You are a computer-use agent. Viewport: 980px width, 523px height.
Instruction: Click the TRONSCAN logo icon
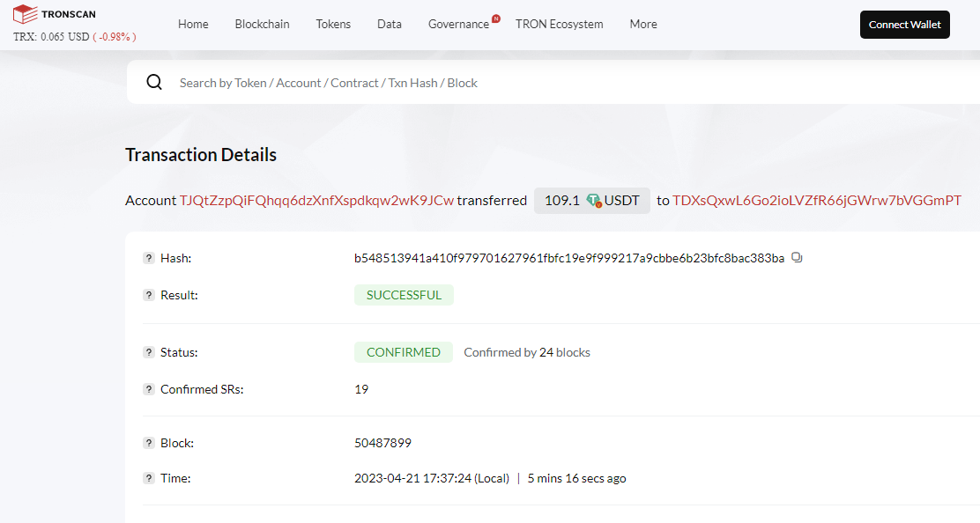pyautogui.click(x=25, y=14)
